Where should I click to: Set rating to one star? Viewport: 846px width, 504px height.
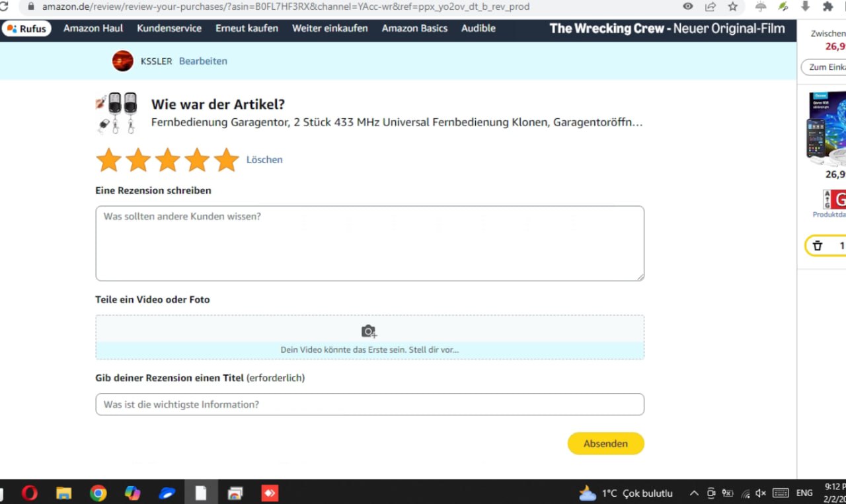point(108,160)
